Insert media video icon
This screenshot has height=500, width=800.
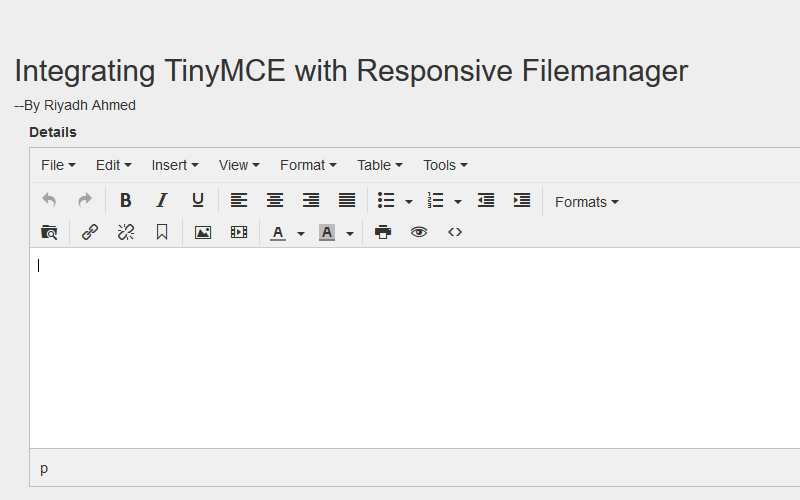(239, 232)
